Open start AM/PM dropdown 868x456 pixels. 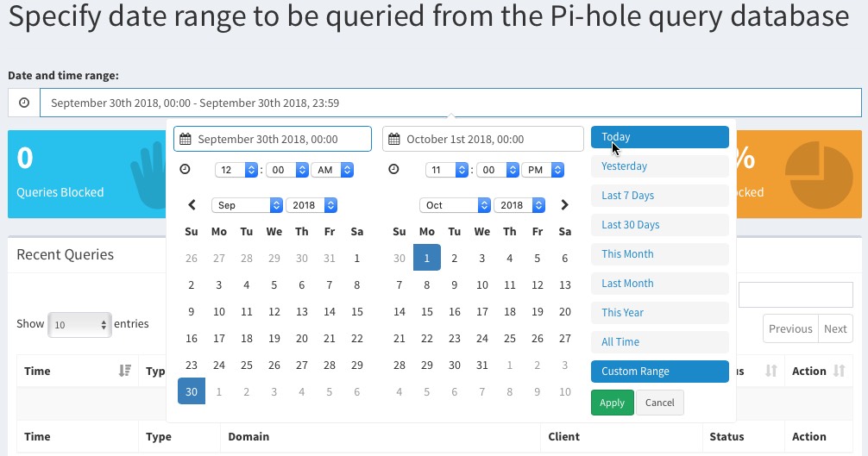(332, 170)
